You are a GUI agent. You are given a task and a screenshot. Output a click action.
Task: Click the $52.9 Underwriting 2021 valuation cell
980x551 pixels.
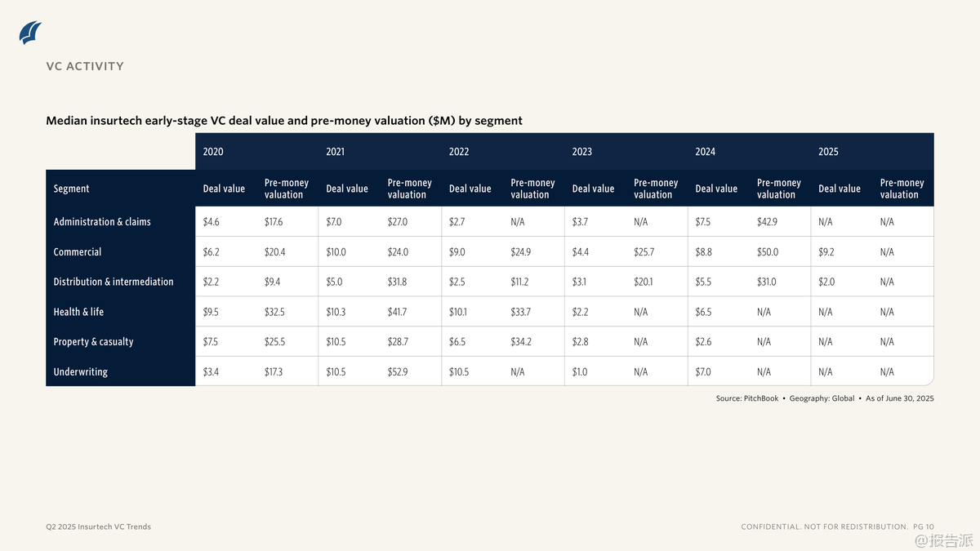pyautogui.click(x=398, y=372)
